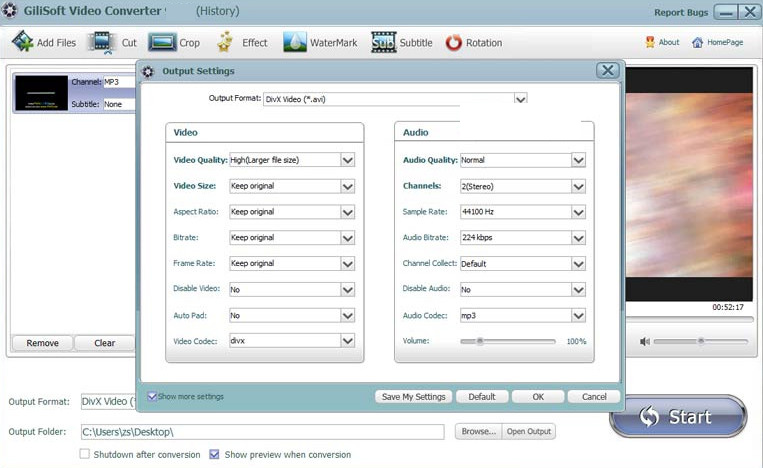Click the History title text
The height and width of the screenshot is (468, 763).
click(x=218, y=11)
